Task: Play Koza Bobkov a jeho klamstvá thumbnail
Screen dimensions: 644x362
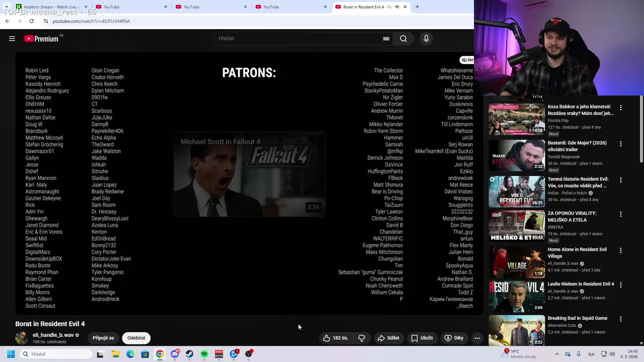Action: pos(517,119)
